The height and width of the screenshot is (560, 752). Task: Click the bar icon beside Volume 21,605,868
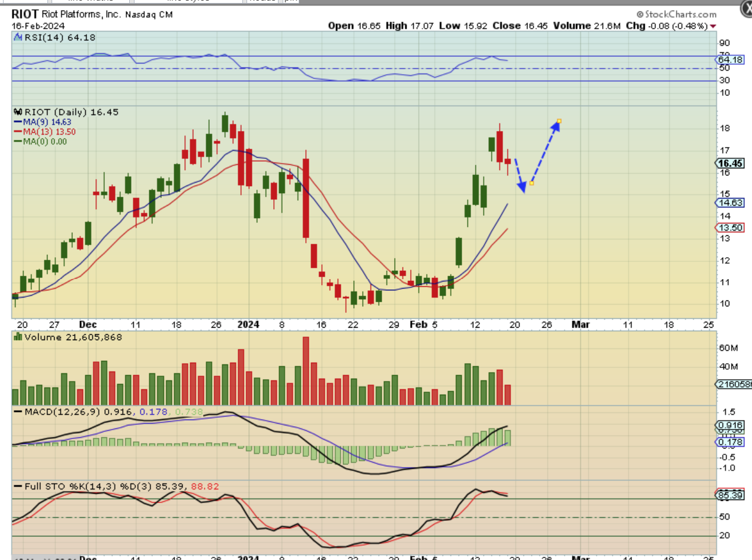pyautogui.click(x=18, y=337)
